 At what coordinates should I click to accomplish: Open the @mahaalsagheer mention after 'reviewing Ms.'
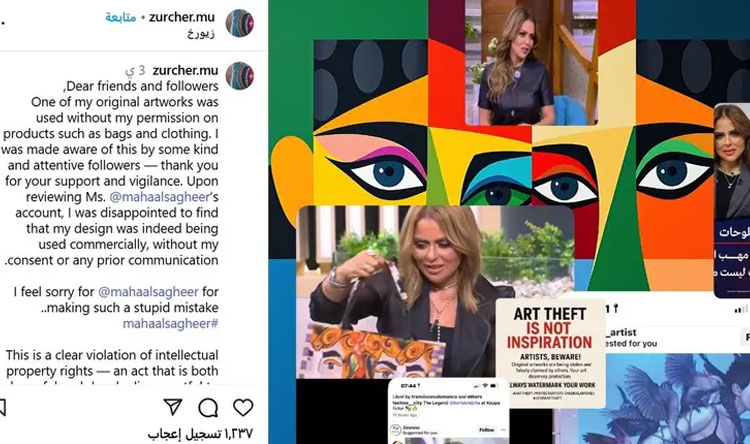point(159,197)
